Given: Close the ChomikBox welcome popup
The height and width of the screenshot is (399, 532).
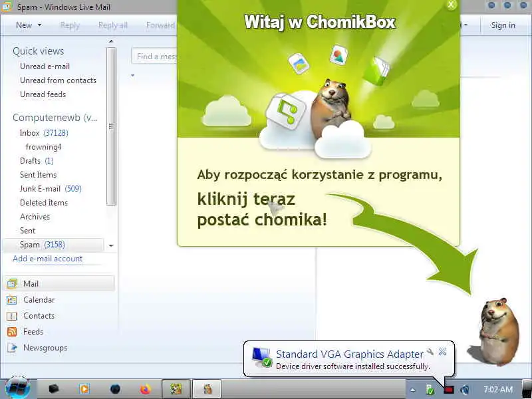Looking at the screenshot, I should [451, 5].
